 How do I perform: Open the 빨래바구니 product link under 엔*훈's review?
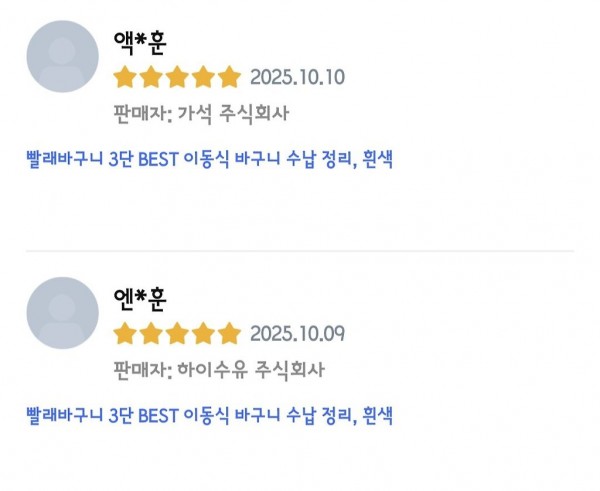(x=208, y=415)
